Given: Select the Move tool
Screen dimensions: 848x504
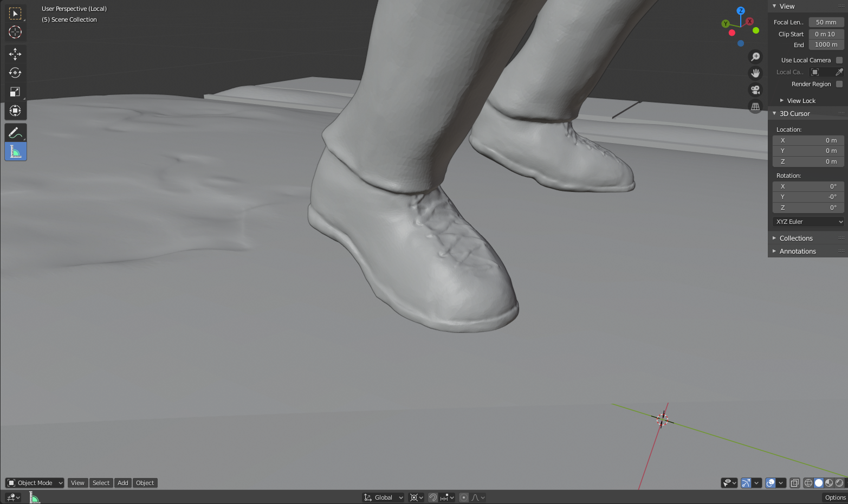Looking at the screenshot, I should [x=15, y=54].
